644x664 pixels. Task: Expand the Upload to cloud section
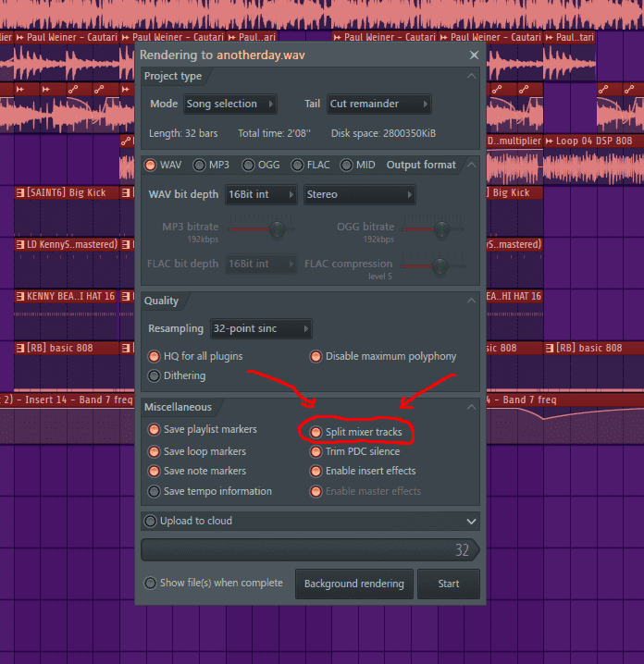click(471, 522)
